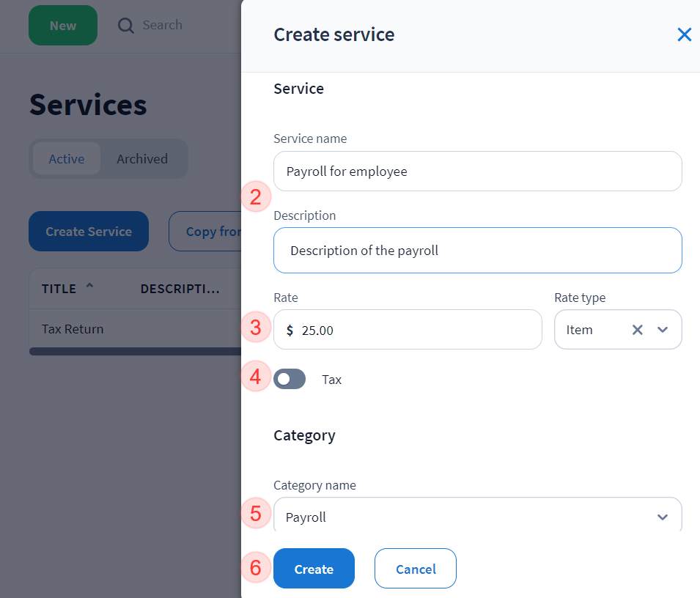Clear the Rate type Item selection
Viewport: 700px width, 598px height.
(x=637, y=330)
